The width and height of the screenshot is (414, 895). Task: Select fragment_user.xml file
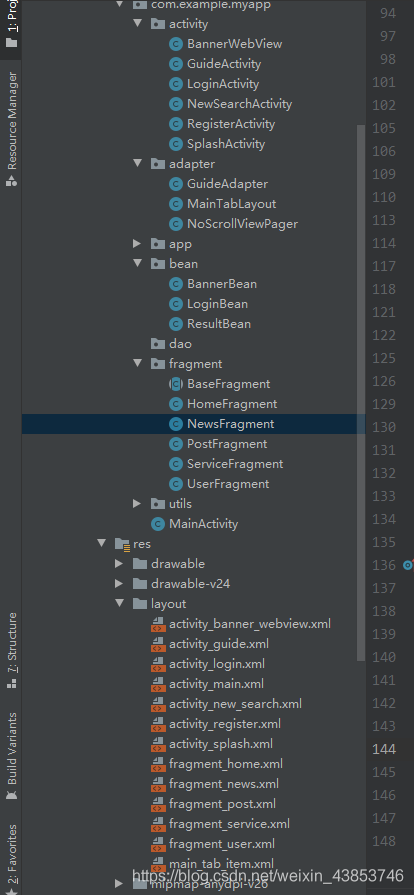(x=222, y=844)
